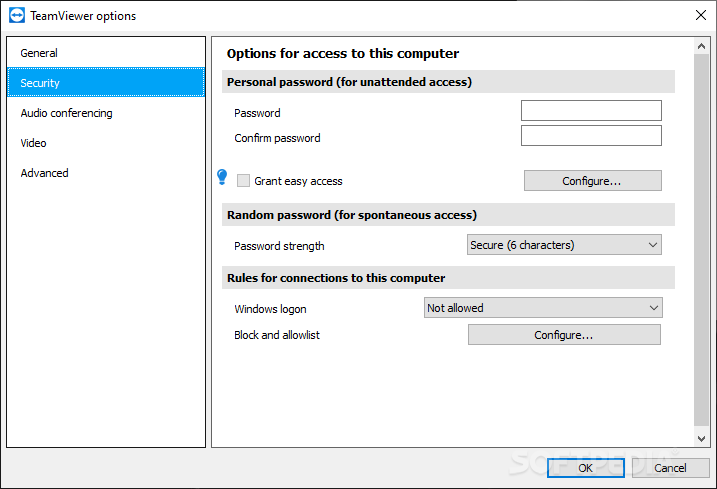Click the 'Password strength' label
The image size is (717, 489).
pyautogui.click(x=279, y=246)
